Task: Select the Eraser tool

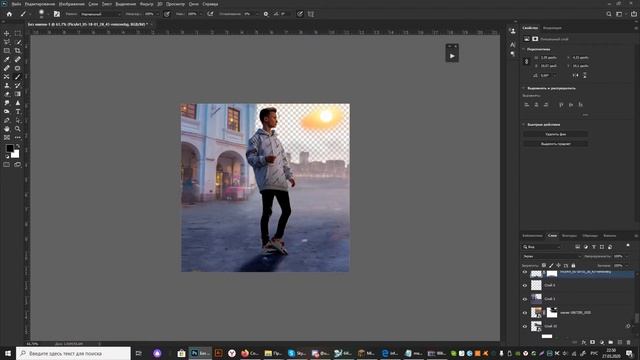Action: coord(7,94)
